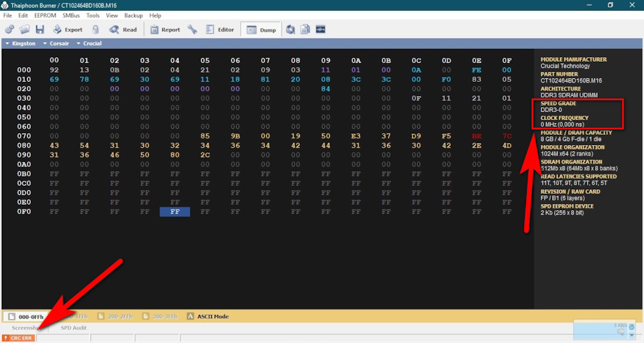Click the documents copy icon in toolbar

click(x=305, y=30)
